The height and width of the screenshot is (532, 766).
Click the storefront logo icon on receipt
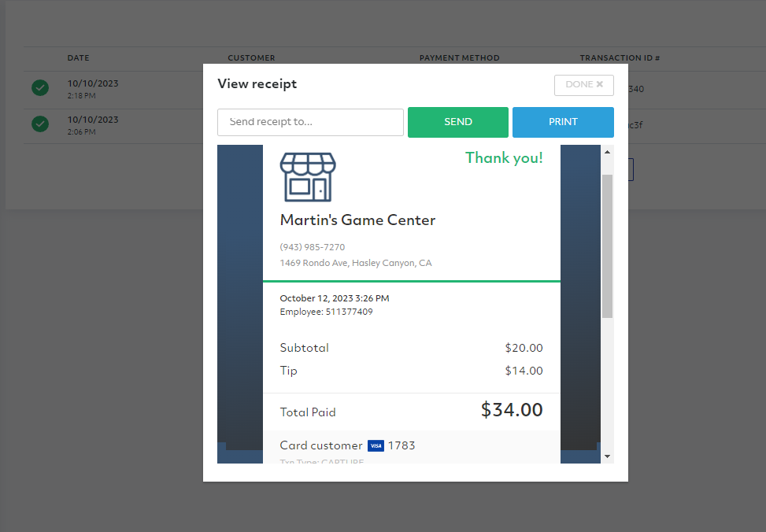tap(308, 177)
